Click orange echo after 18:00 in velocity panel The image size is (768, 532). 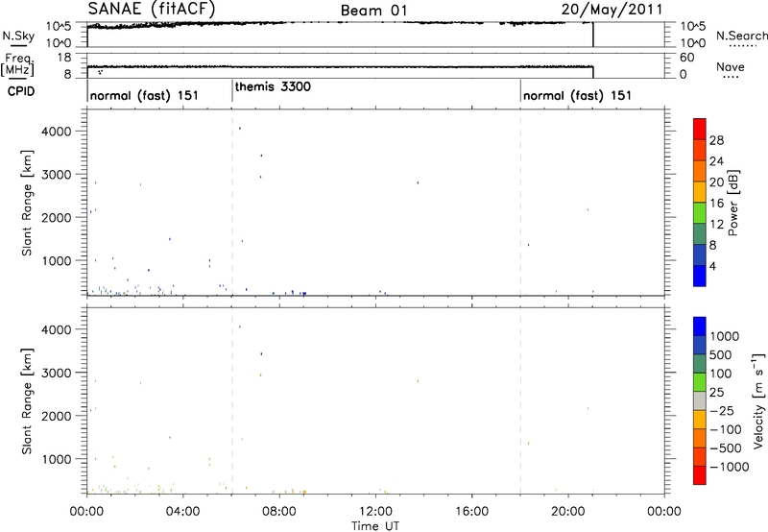pyautogui.click(x=528, y=444)
